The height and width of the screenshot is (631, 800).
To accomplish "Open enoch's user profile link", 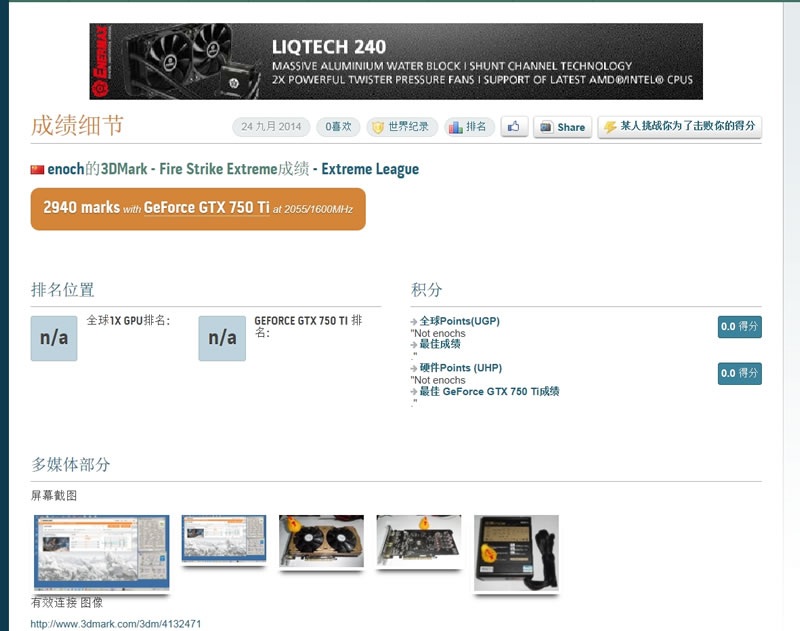I will click(x=66, y=169).
